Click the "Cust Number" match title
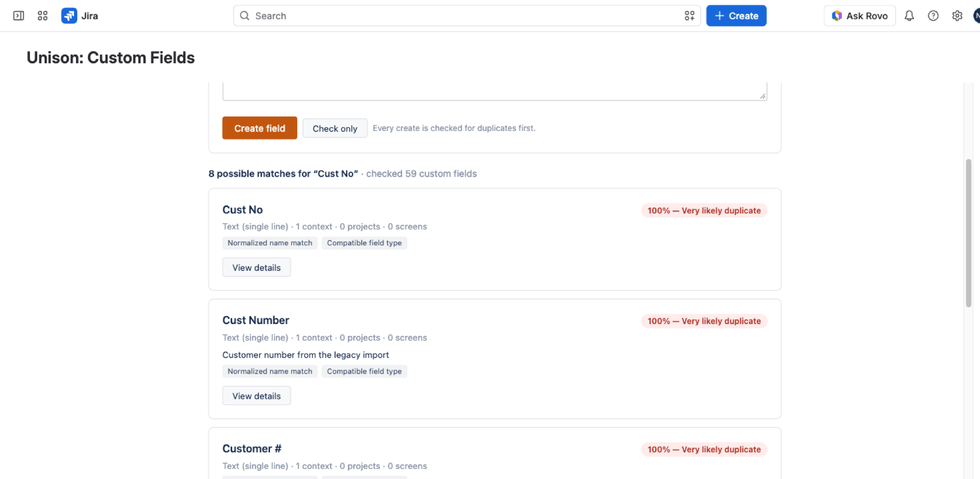The width and height of the screenshot is (980, 479). point(256,320)
